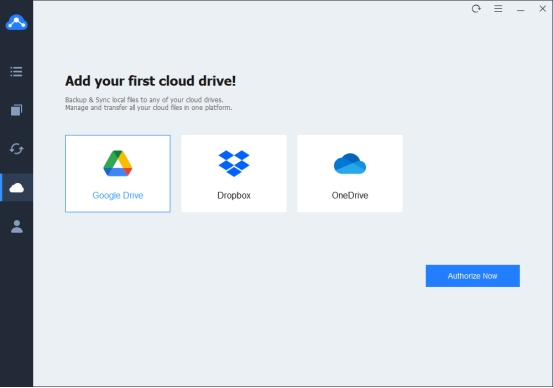This screenshot has width=553, height=388.
Task: Click the OneDrive text label
Action: click(350, 195)
